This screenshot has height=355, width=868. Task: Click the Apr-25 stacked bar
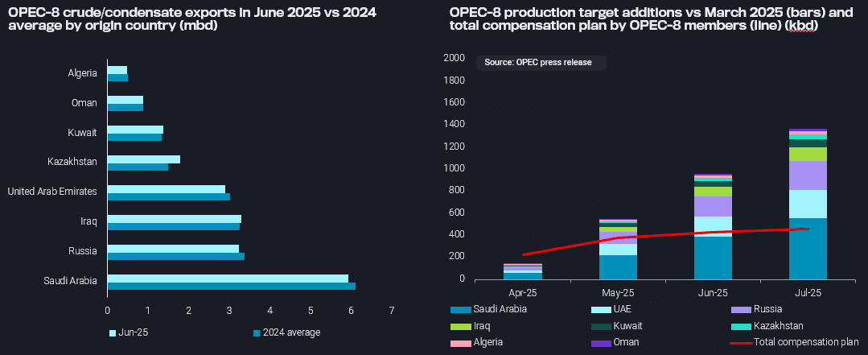(523, 271)
